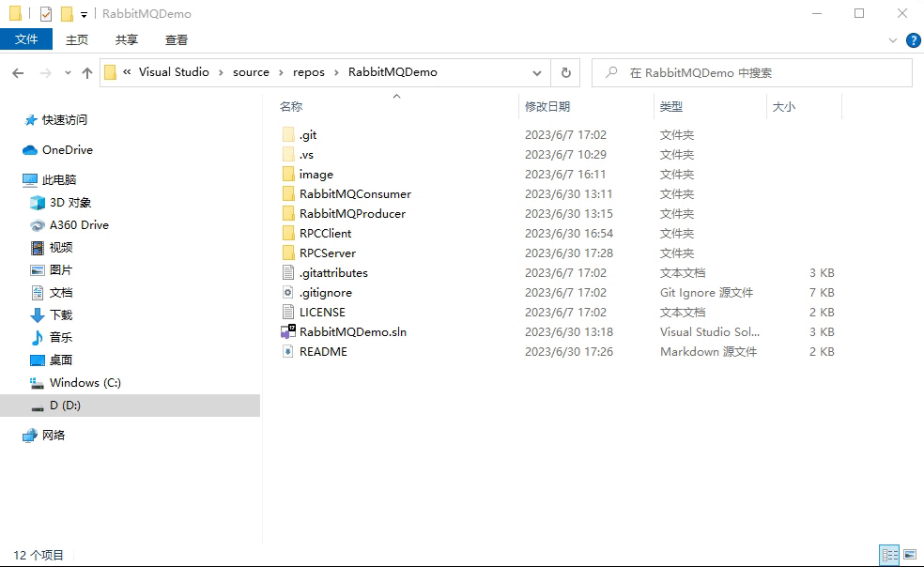This screenshot has height=567, width=924.
Task: Switch to details view layout
Action: 889,555
